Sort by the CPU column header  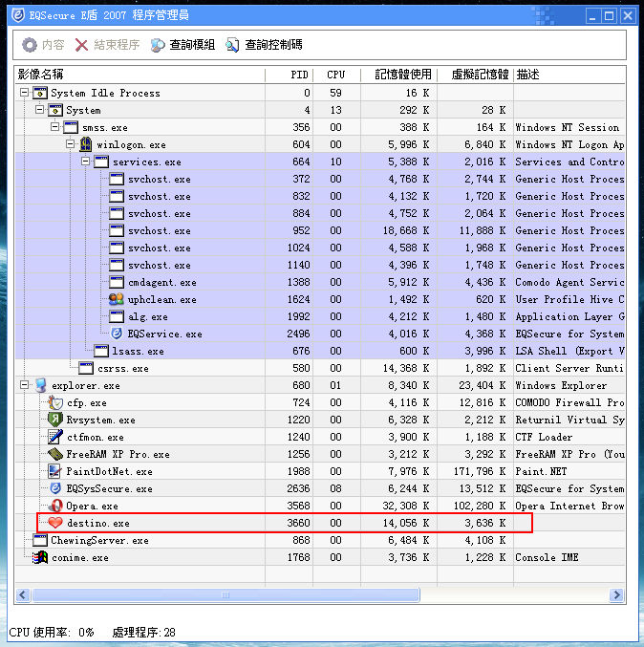(x=336, y=75)
